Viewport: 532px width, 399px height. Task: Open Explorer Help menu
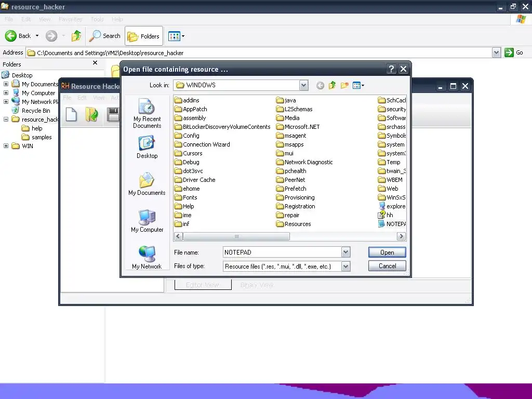(x=117, y=19)
